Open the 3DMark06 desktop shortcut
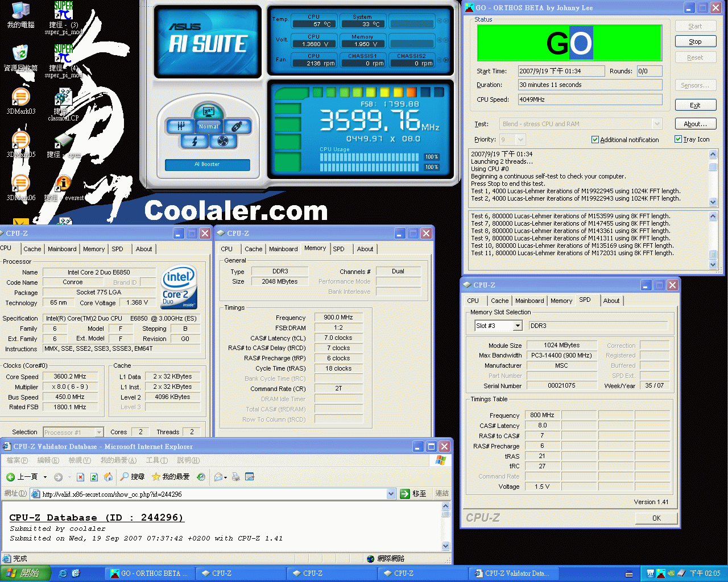 (x=20, y=188)
